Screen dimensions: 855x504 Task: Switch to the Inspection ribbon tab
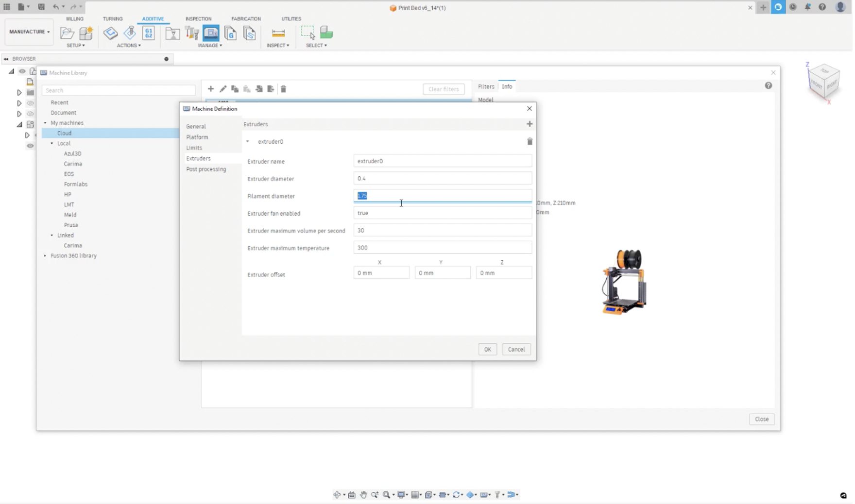coord(198,19)
